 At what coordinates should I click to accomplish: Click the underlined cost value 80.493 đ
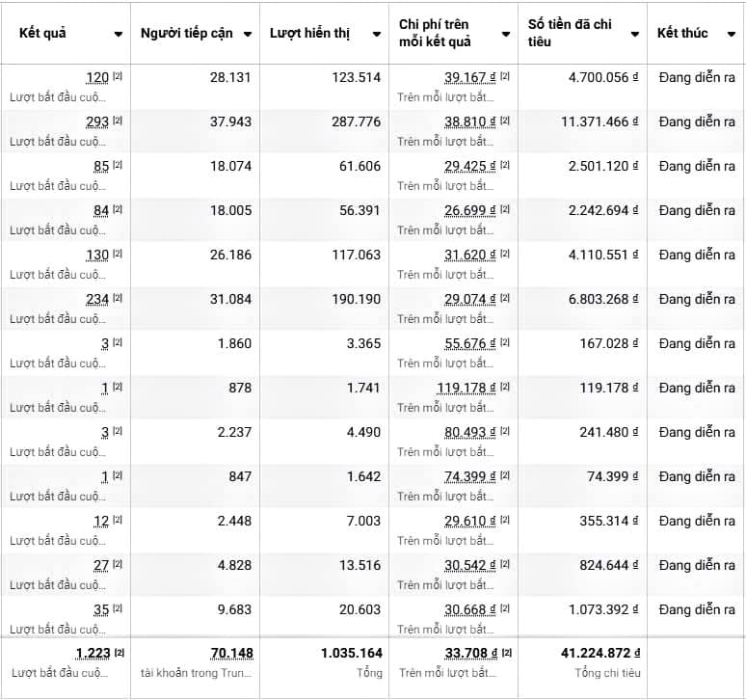click(x=469, y=432)
